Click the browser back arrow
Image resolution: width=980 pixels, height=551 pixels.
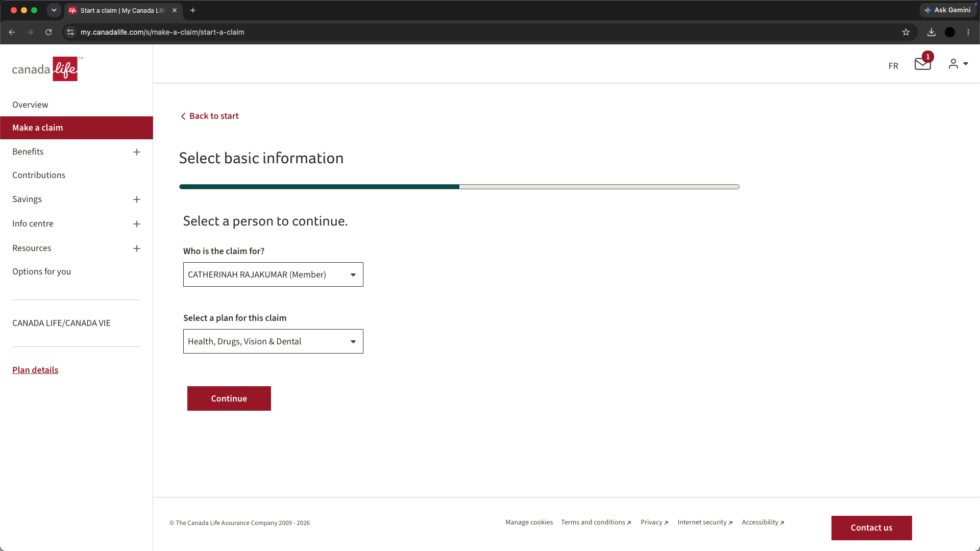click(x=12, y=32)
